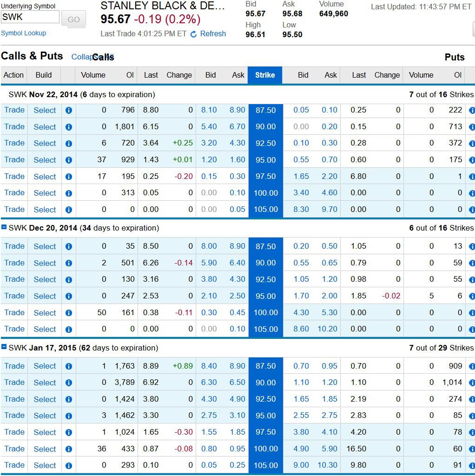Click the put-side info icon for Jan 105.00

[x=472, y=465]
